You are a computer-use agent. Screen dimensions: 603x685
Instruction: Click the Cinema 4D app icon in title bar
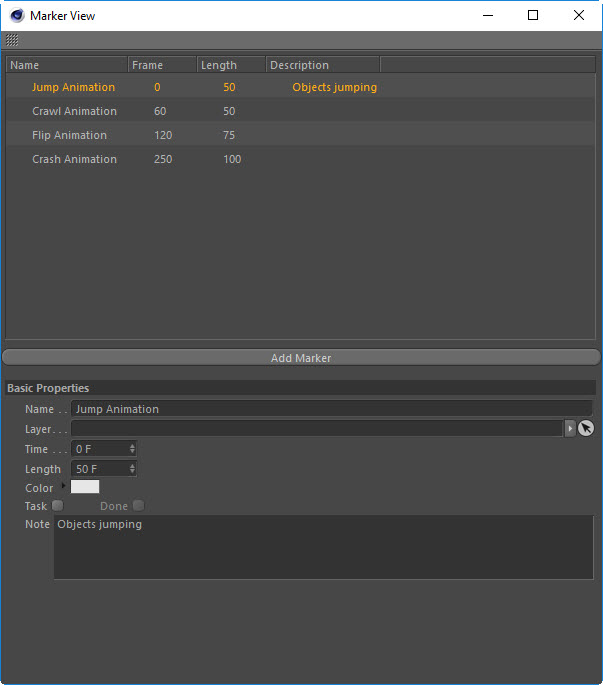point(17,16)
